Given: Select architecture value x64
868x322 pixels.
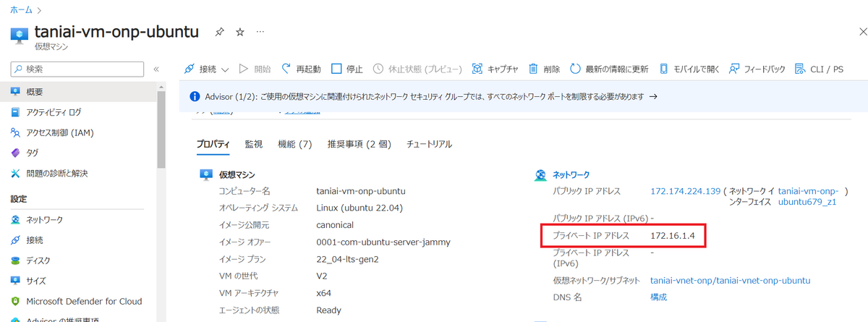Looking at the screenshot, I should 325,293.
